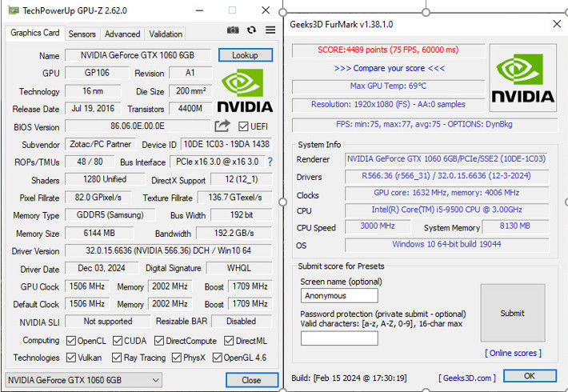Click the SCORE 4489 points text
The width and height of the screenshot is (568, 392).
(x=388, y=50)
